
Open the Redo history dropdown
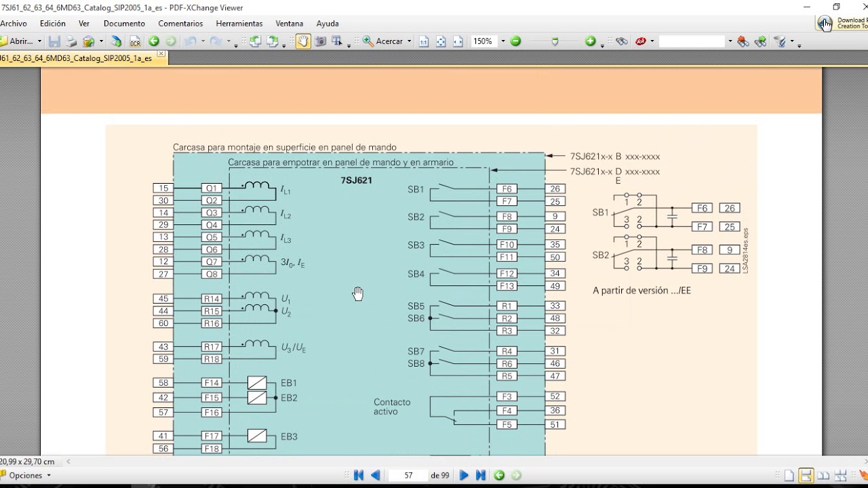[x=228, y=41]
